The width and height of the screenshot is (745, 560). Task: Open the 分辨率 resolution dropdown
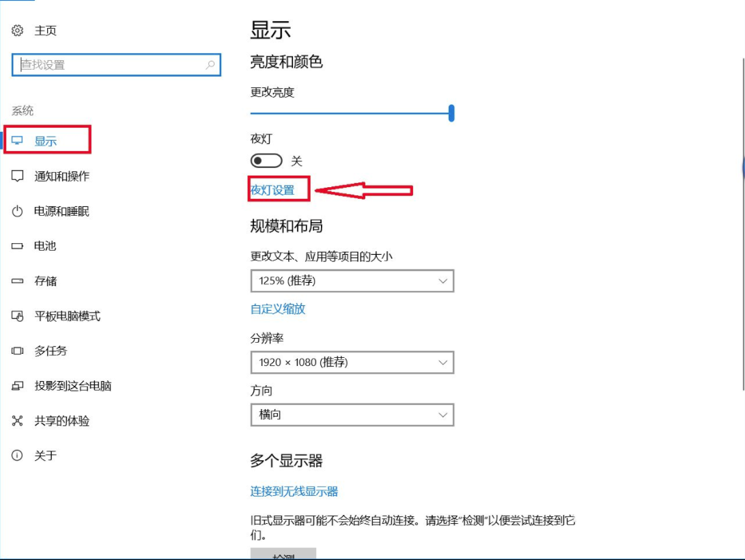point(352,363)
